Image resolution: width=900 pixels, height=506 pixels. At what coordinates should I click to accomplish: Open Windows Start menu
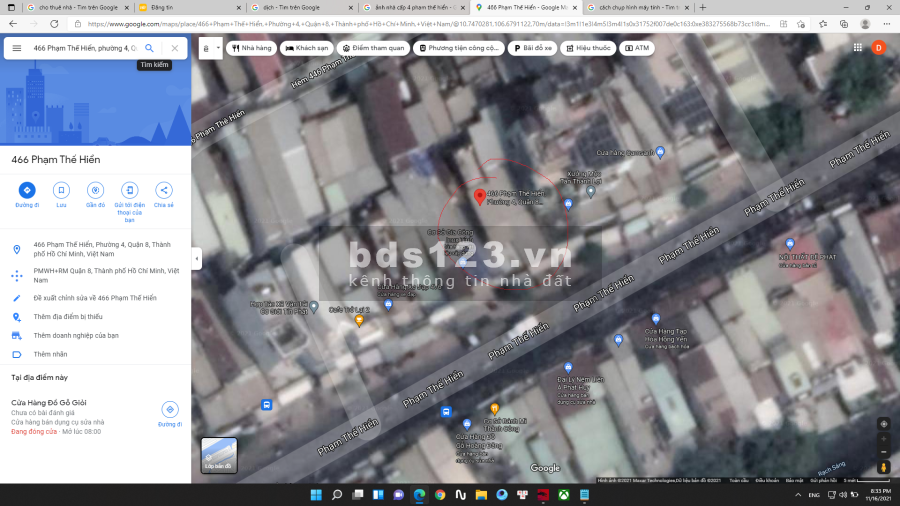(316, 495)
